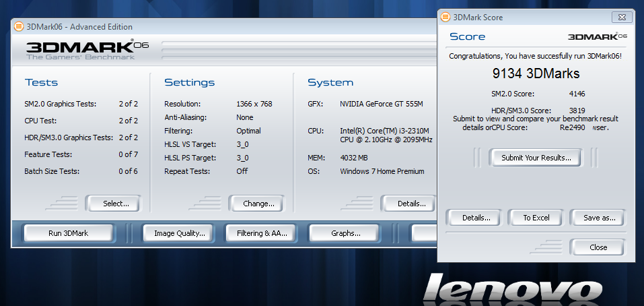The image size is (644, 306).
Task: Open the Image Quality tool
Action: [178, 233]
